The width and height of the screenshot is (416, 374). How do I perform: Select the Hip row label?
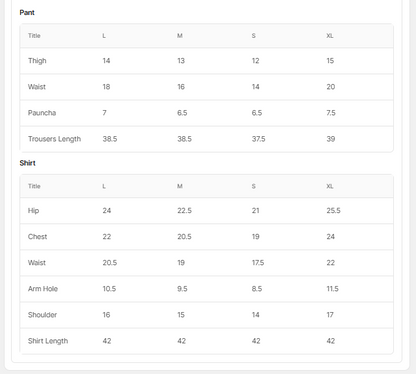(33, 211)
